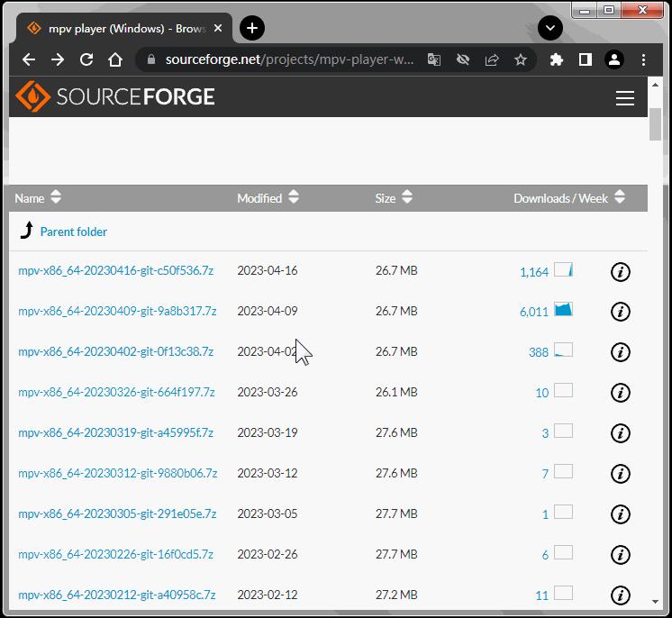
Task: Open a new browser tab
Action: (x=252, y=28)
